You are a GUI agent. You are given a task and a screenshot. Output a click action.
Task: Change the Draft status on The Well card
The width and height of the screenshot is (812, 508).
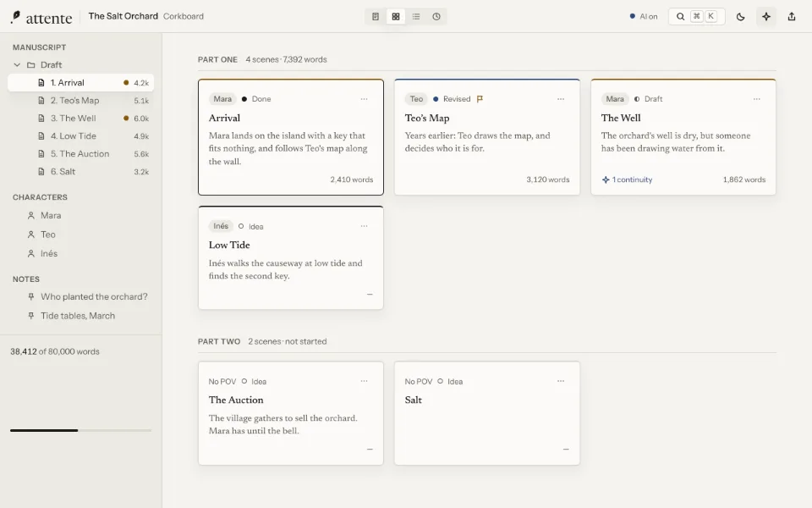[x=649, y=99]
